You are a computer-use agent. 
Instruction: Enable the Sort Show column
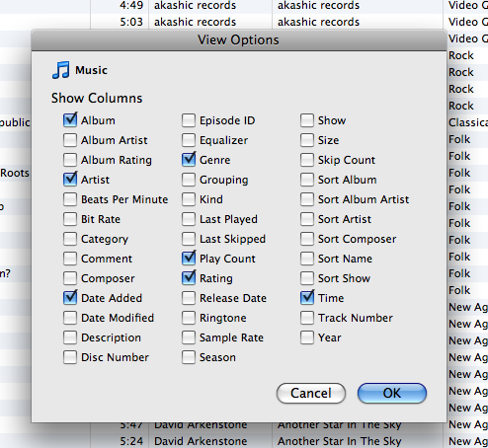click(x=307, y=278)
